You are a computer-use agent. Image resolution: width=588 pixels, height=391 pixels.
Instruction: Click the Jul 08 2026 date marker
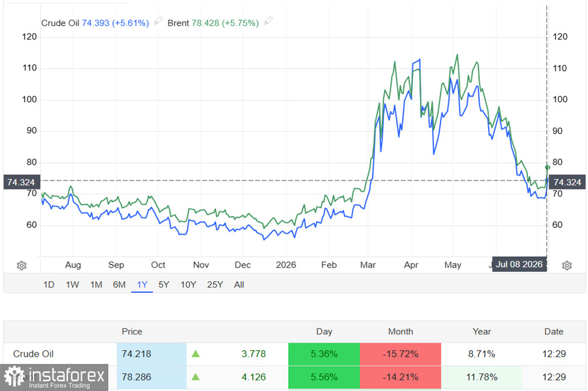(519, 264)
